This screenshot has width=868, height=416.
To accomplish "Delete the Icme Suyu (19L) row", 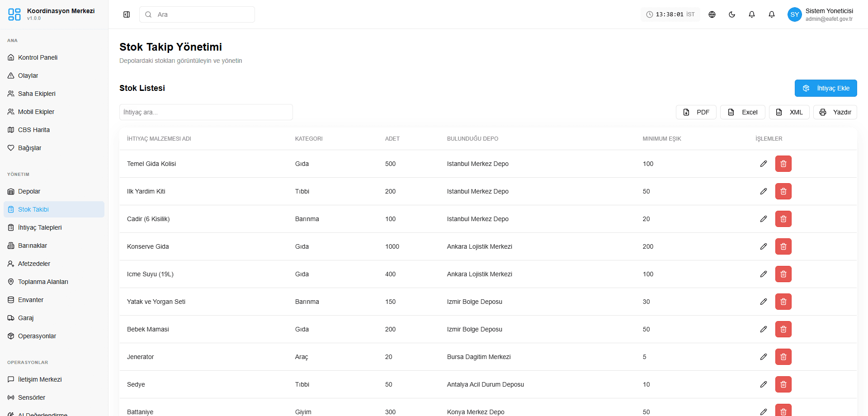I will click(783, 274).
